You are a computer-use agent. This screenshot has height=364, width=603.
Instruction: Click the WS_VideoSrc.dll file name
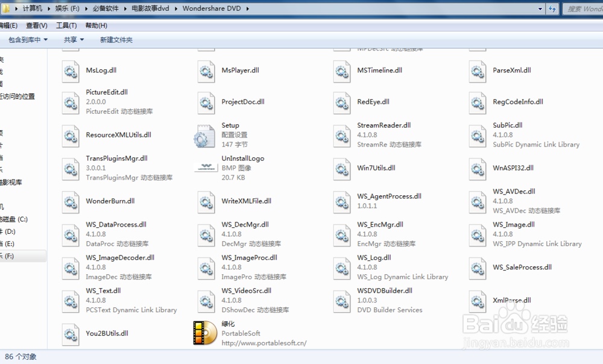click(246, 290)
